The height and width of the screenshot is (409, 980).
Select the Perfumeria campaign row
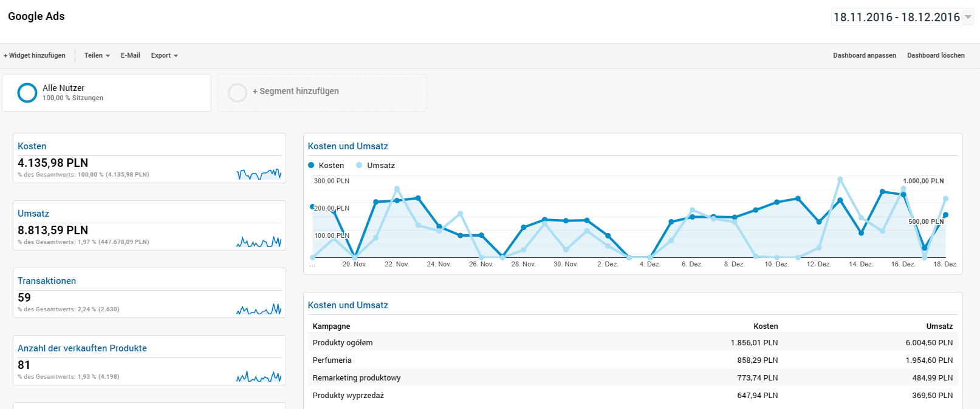click(x=632, y=360)
